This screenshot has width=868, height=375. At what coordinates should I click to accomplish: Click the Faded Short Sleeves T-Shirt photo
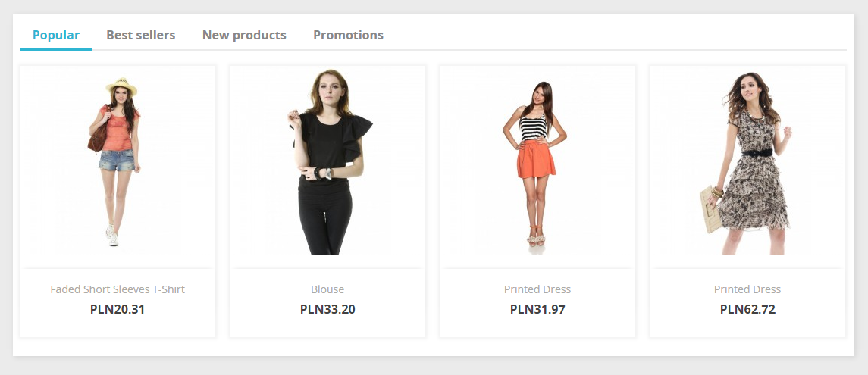[118, 163]
